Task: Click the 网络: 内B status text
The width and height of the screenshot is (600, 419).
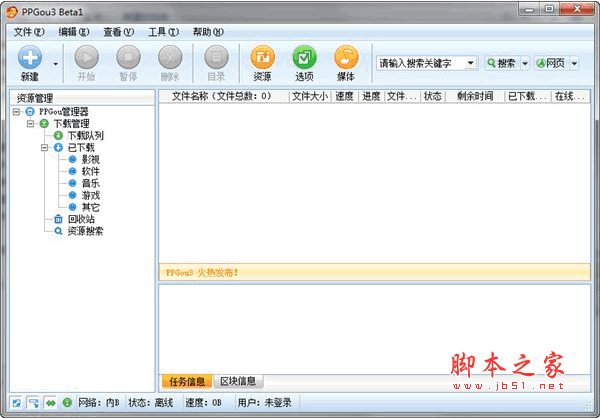Action: click(x=99, y=403)
